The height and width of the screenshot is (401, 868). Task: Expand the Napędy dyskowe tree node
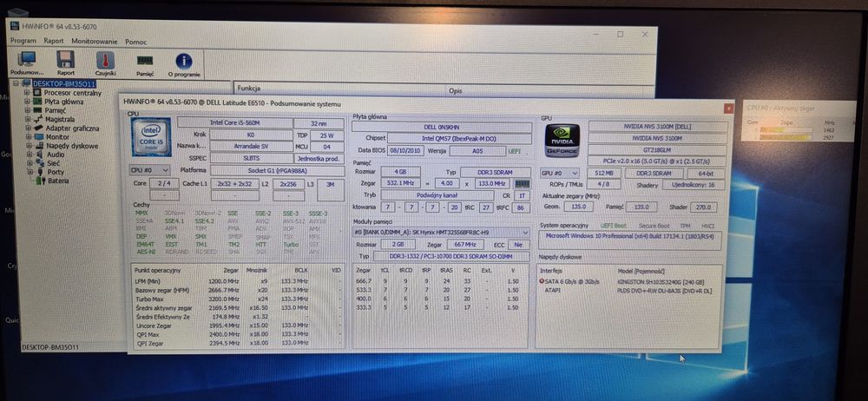(x=29, y=146)
